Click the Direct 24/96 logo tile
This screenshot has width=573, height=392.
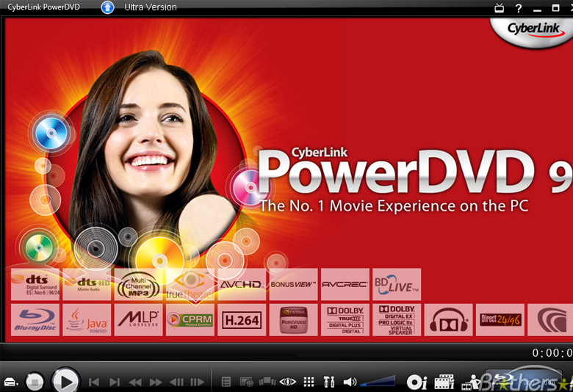(500, 319)
